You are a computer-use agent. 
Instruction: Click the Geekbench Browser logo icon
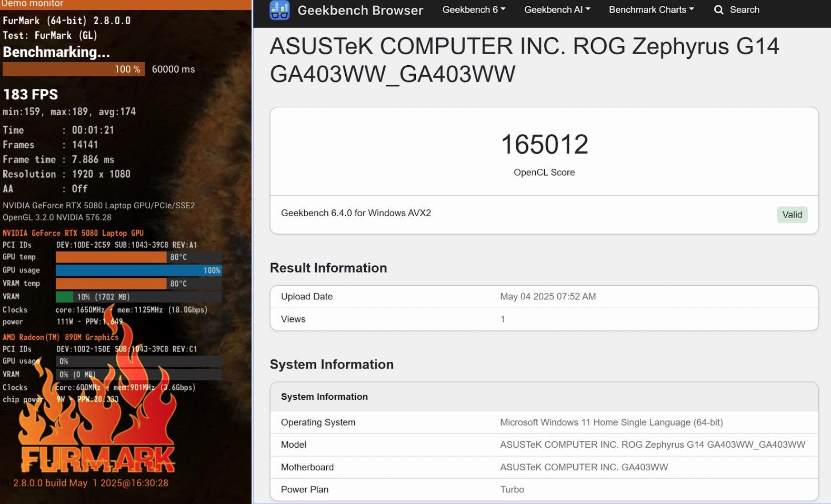[x=279, y=10]
